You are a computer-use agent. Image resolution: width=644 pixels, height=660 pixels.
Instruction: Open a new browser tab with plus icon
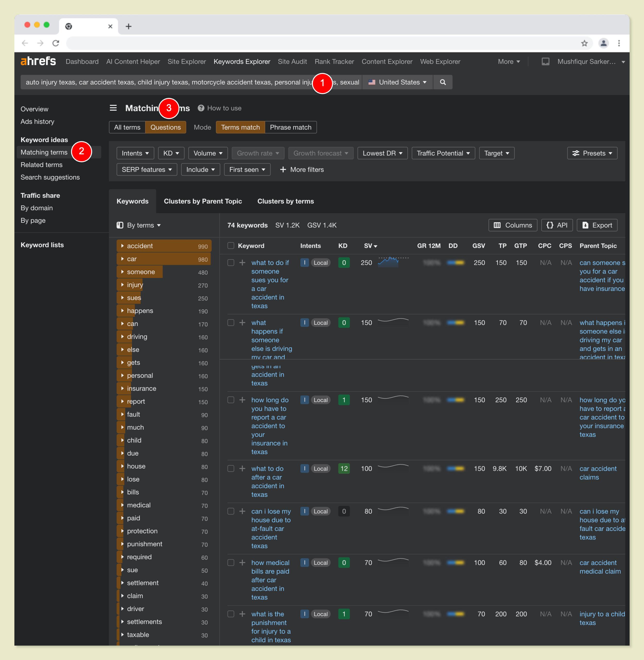(x=129, y=26)
